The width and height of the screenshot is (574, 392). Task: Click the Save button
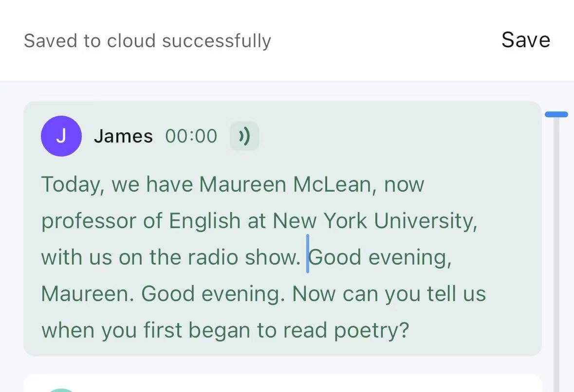point(526,40)
